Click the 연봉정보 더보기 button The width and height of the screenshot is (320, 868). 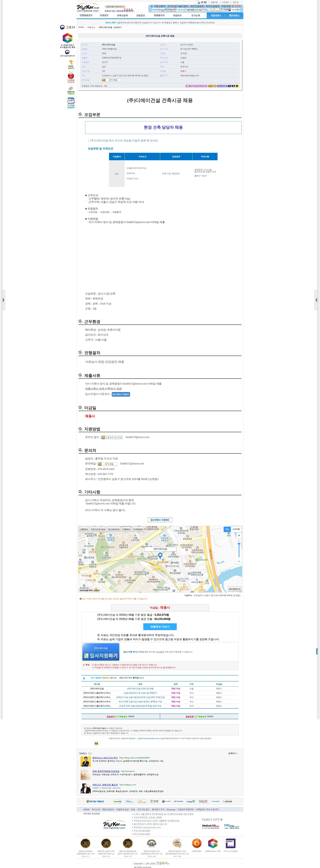point(160,626)
